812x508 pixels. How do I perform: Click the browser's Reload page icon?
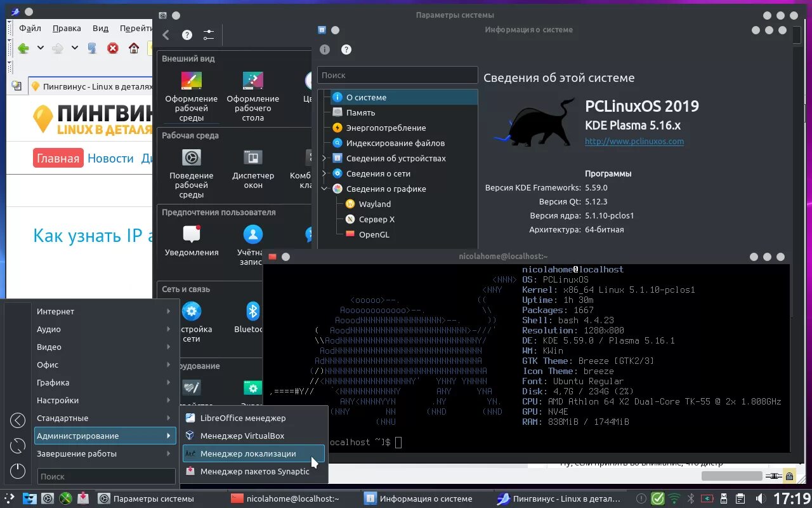tap(92, 48)
